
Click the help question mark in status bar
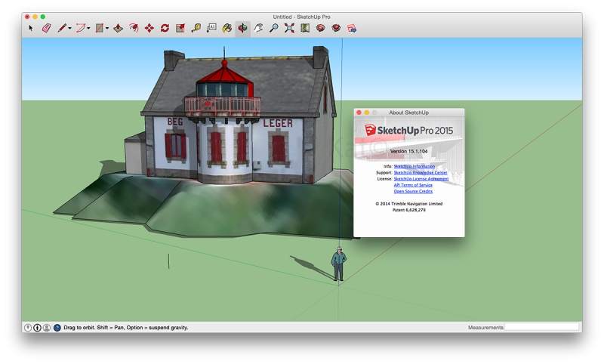(x=57, y=328)
